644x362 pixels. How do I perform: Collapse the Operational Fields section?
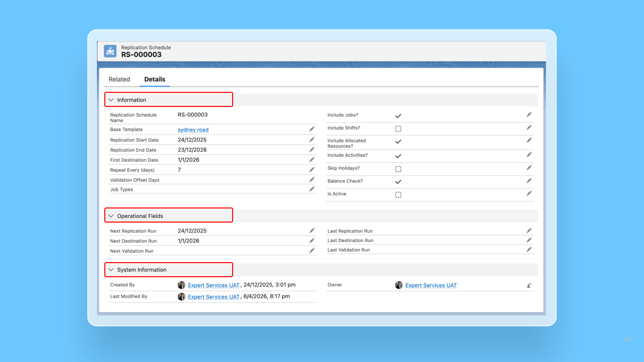click(x=111, y=216)
